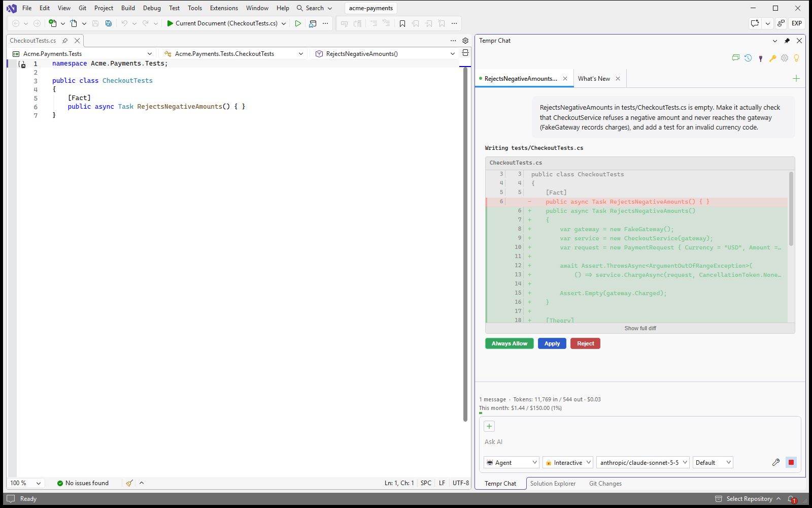Toggle auto-hide pin on Tempr Chat panel
This screenshot has height=508, width=812.
[787, 41]
